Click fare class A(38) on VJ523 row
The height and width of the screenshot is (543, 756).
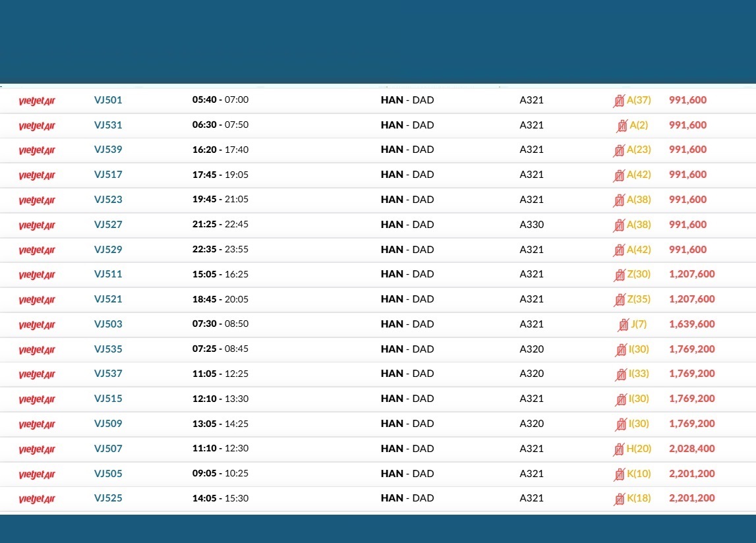[639, 200]
